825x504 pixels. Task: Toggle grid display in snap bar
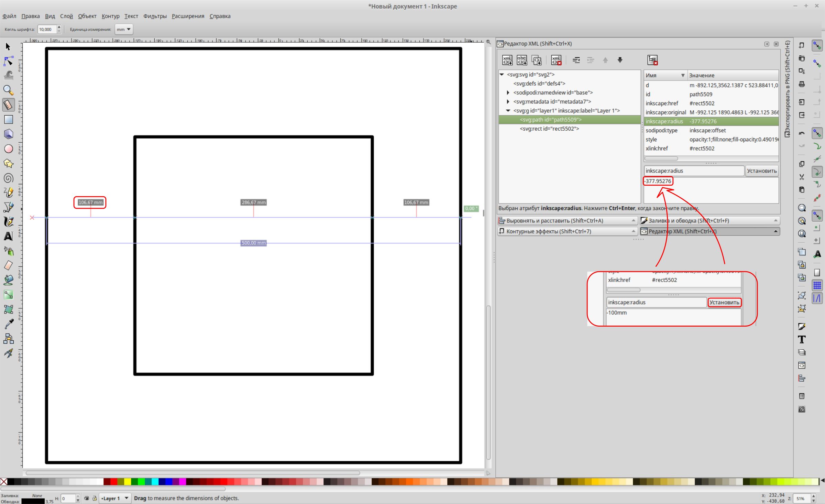(x=817, y=285)
